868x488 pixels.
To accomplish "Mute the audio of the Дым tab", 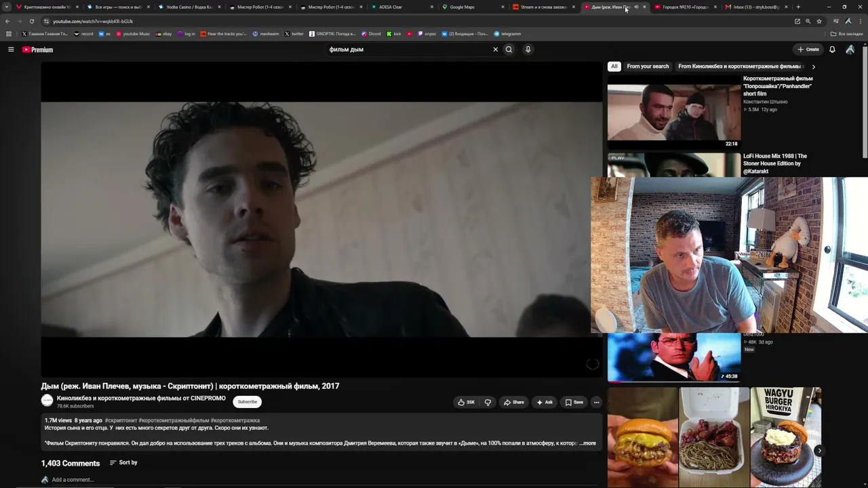I will click(636, 7).
